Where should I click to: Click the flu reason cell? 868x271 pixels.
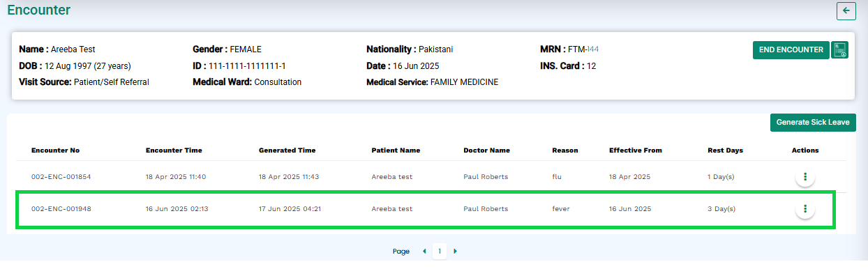click(x=557, y=177)
